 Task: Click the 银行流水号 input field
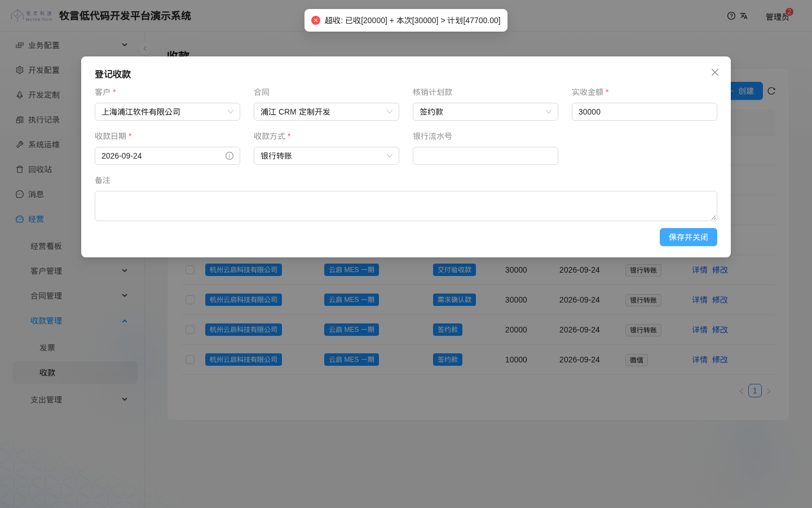[486, 156]
